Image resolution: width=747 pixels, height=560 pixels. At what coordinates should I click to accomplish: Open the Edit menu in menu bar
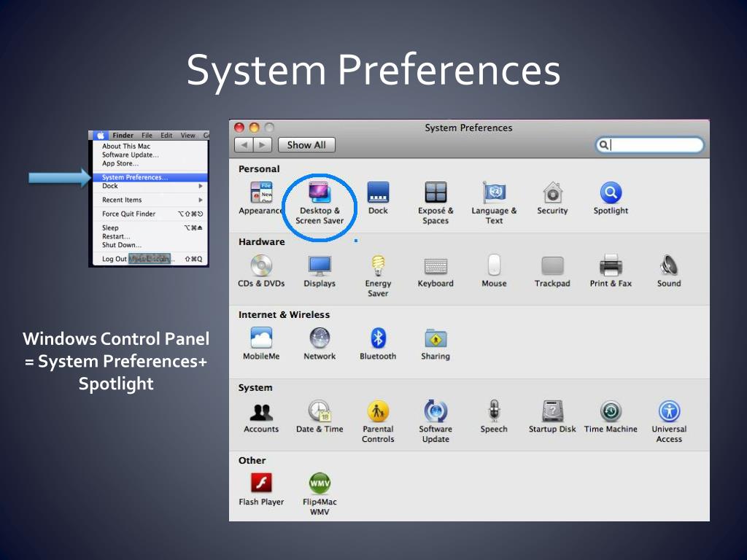(x=166, y=135)
